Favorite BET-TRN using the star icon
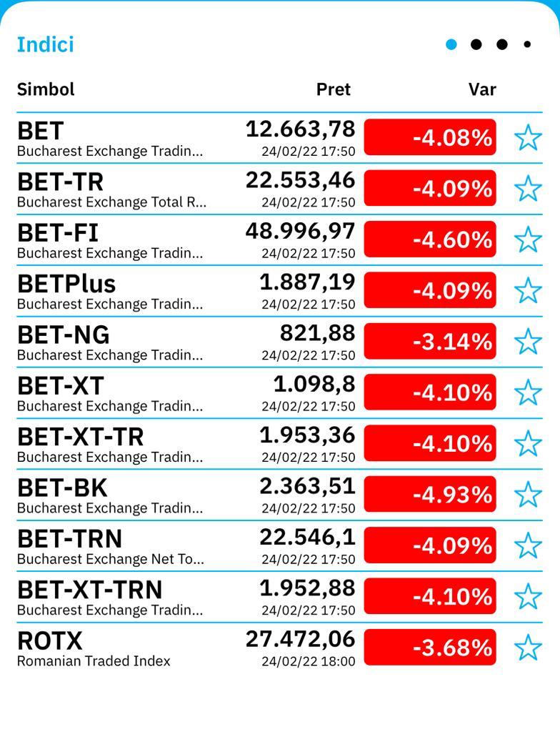 (528, 545)
